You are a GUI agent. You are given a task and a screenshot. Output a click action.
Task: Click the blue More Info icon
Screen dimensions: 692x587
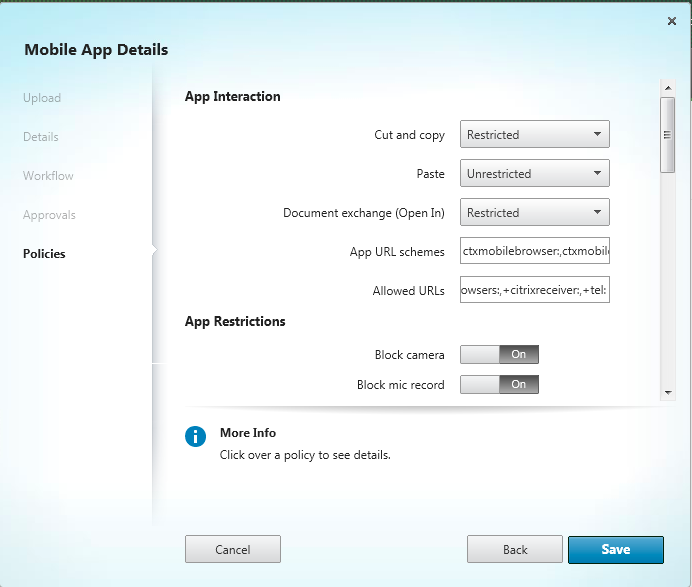click(195, 437)
